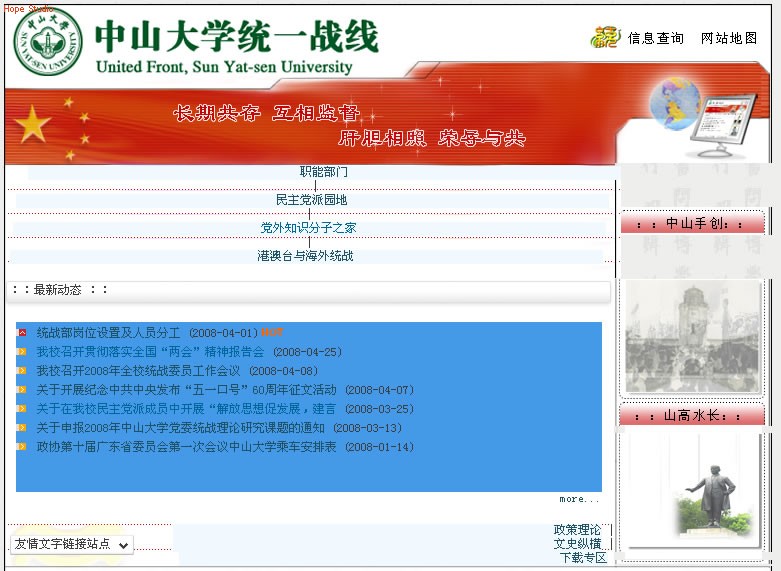
Task: Click the date (2008-04-25) text
Action: point(307,352)
